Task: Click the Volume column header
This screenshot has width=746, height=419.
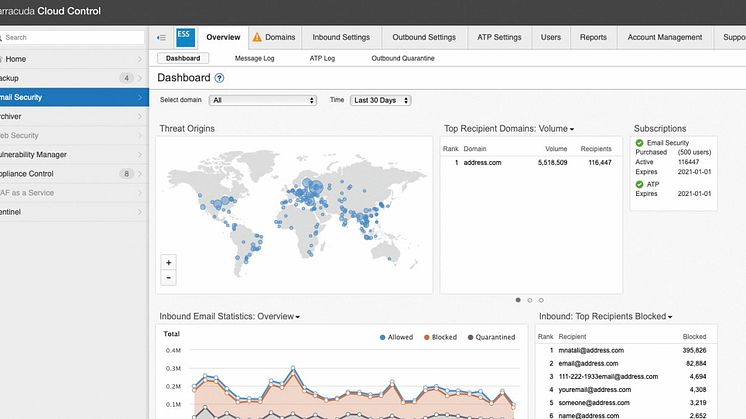Action: (556, 149)
